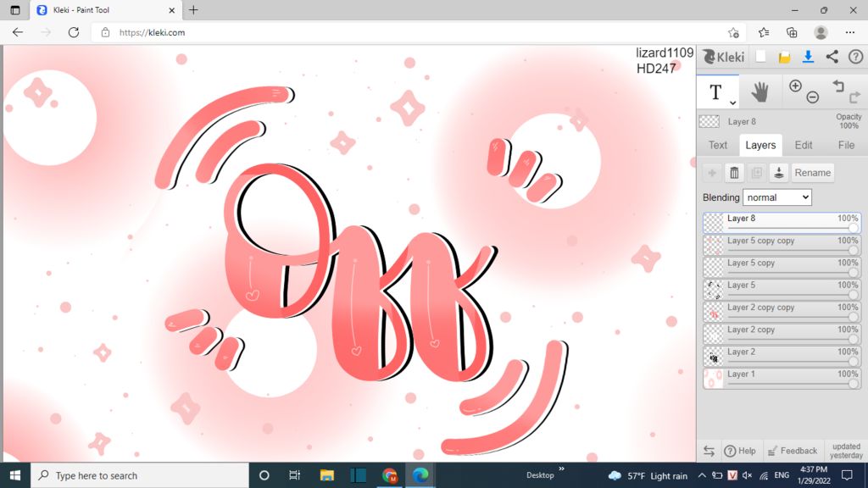
Task: Click the Kleki logo
Action: [x=724, y=57]
